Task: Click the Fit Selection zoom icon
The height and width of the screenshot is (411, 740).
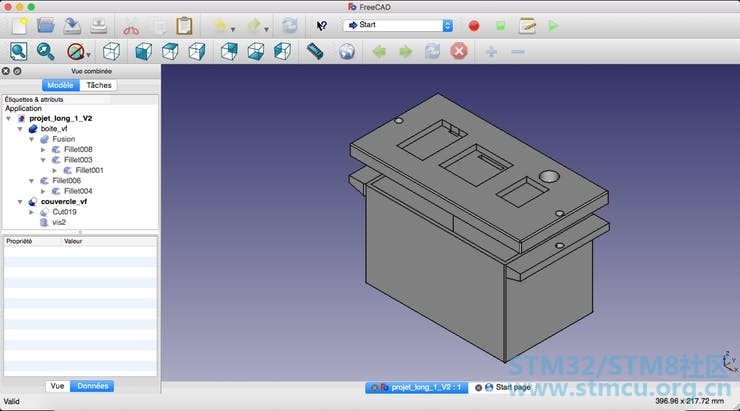Action: pyautogui.click(x=45, y=51)
